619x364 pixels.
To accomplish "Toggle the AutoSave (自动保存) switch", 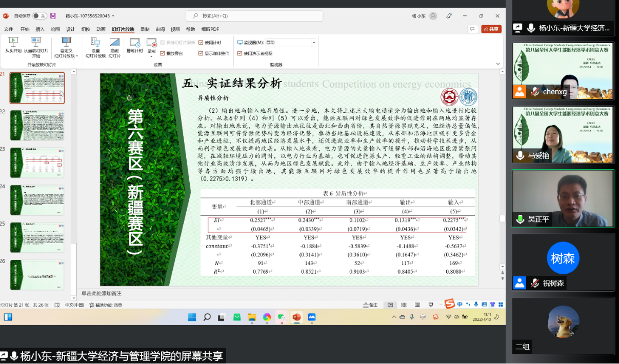I will (40, 16).
